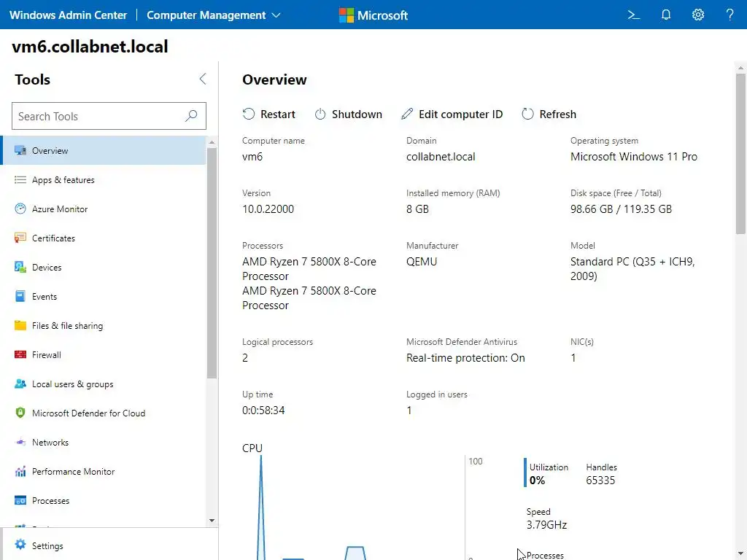Viewport: 747px width, 560px height.
Task: Click the Events icon
Action: tap(20, 296)
